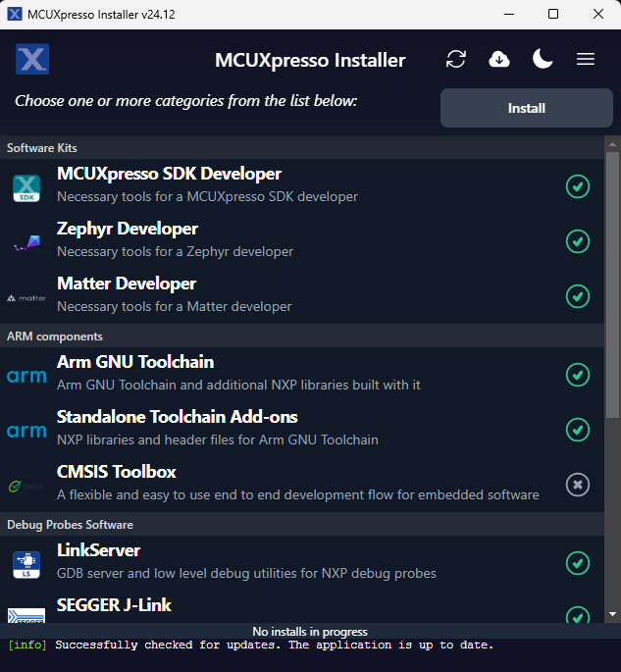Click 'GDB server and low level debug utilities' description
This screenshot has width=621, height=672.
246,574
